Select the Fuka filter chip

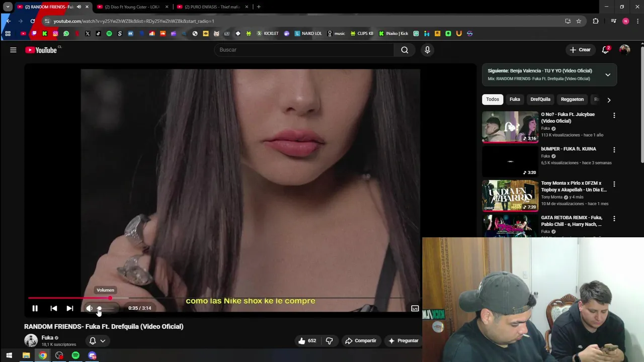click(515, 100)
